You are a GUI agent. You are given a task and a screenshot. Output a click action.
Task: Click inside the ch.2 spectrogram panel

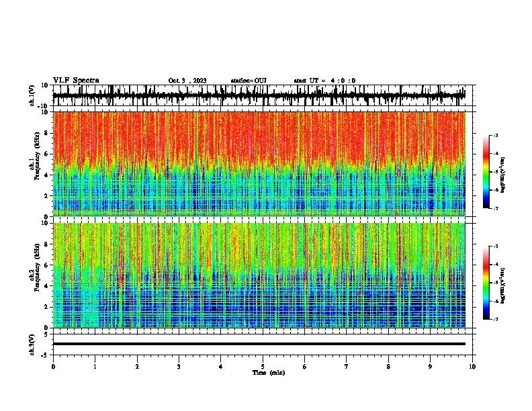[x=259, y=275]
